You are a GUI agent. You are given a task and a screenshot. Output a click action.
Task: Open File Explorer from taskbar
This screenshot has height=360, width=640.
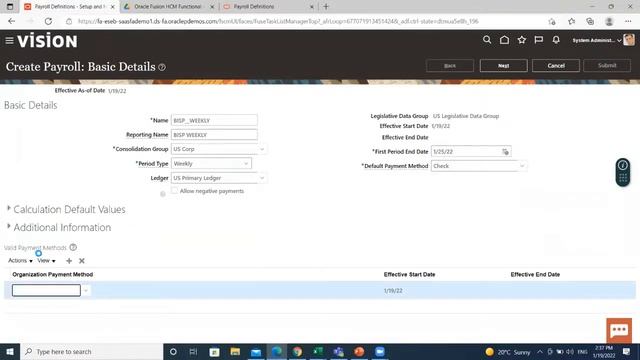[x=235, y=351]
